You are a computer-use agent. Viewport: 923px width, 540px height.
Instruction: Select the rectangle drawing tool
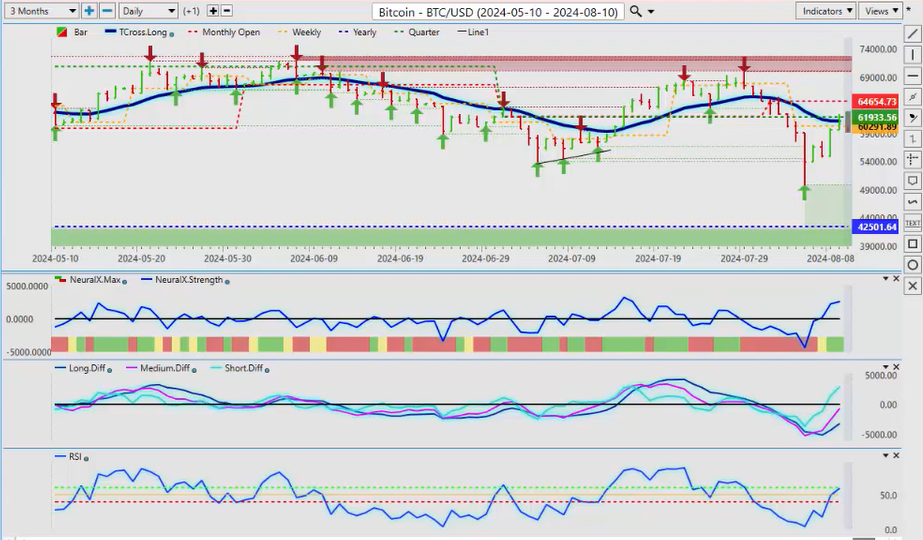coord(912,244)
